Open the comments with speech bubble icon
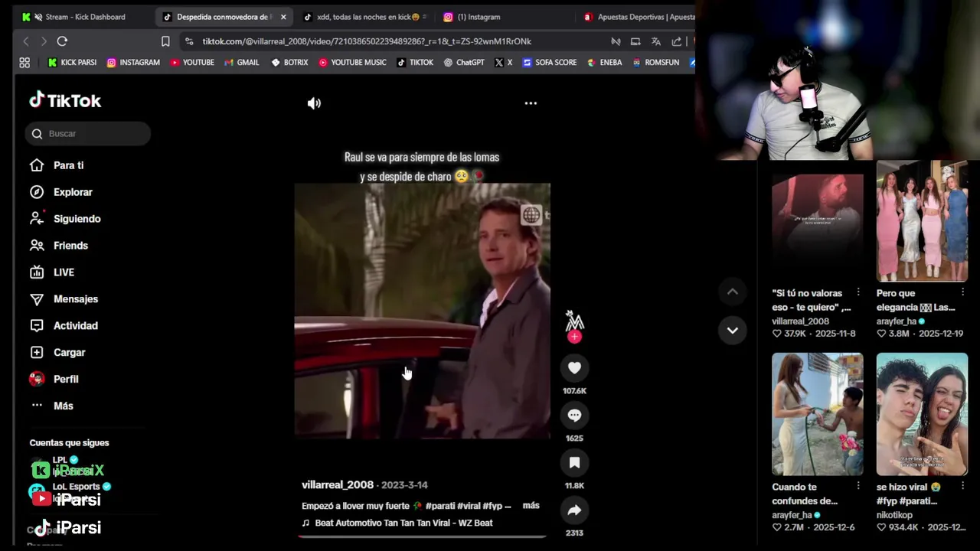 pyautogui.click(x=574, y=416)
